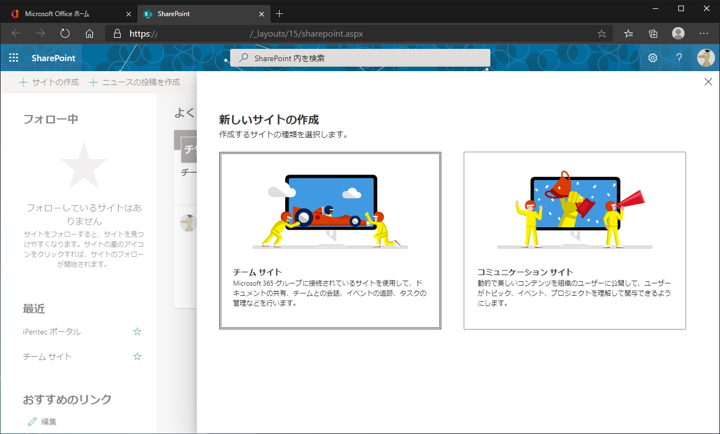Open the user profile picture in SharePoint header

point(705,58)
